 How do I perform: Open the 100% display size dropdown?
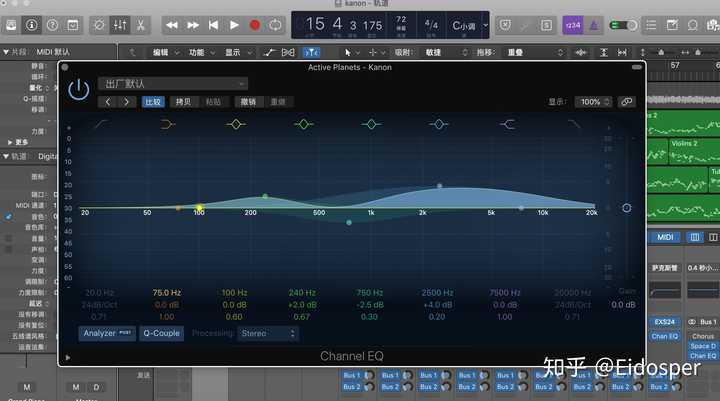click(594, 102)
